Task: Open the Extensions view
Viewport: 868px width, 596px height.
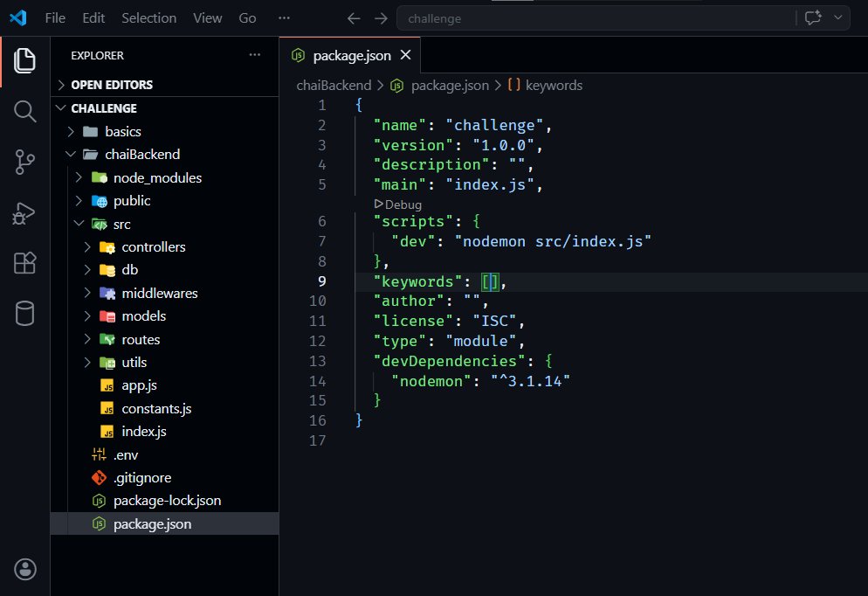Action: pos(24,263)
